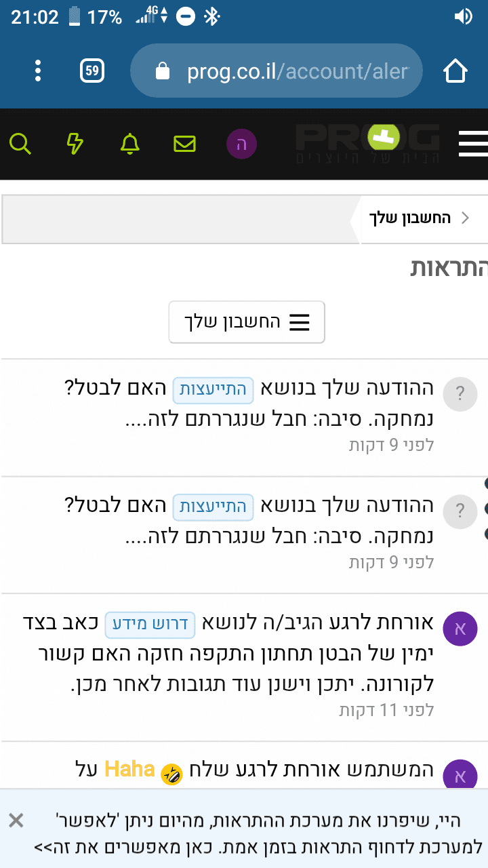Open the messages envelope icon
The image size is (488, 868).
pos(184,143)
